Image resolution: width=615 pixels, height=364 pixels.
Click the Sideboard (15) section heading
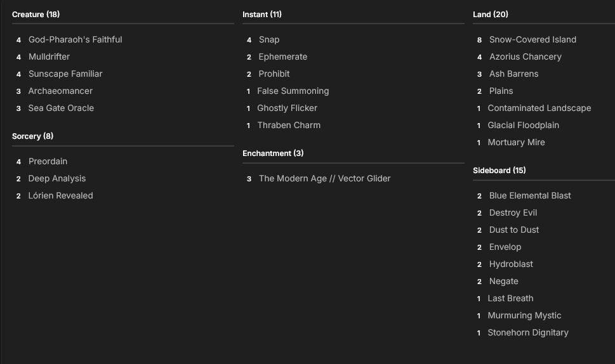tap(499, 171)
